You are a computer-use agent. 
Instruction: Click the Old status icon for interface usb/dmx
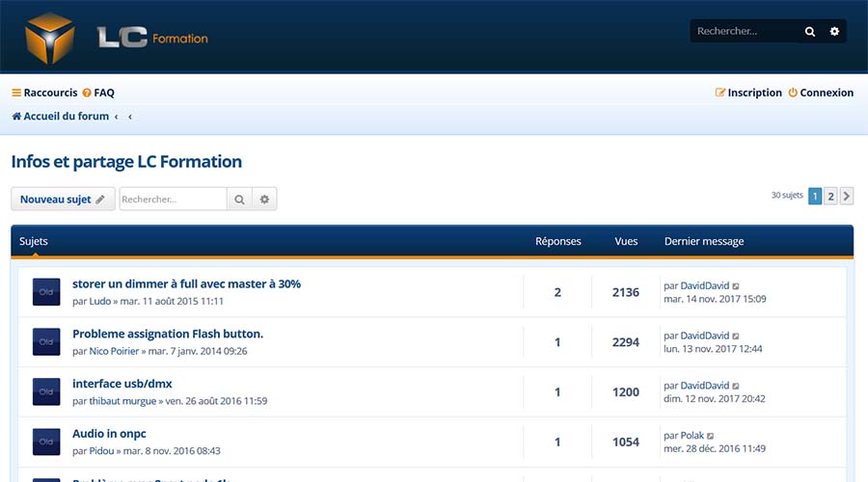pos(46,391)
